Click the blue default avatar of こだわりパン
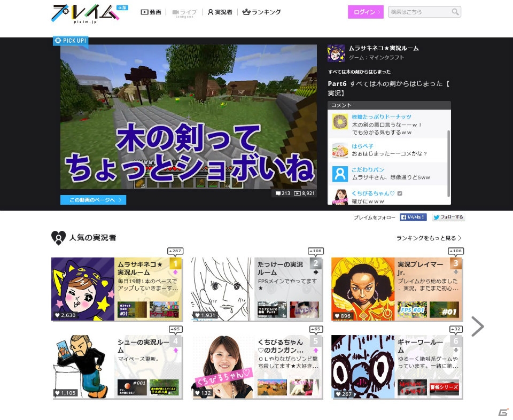Screen dimensions: 513x420 click(340, 174)
